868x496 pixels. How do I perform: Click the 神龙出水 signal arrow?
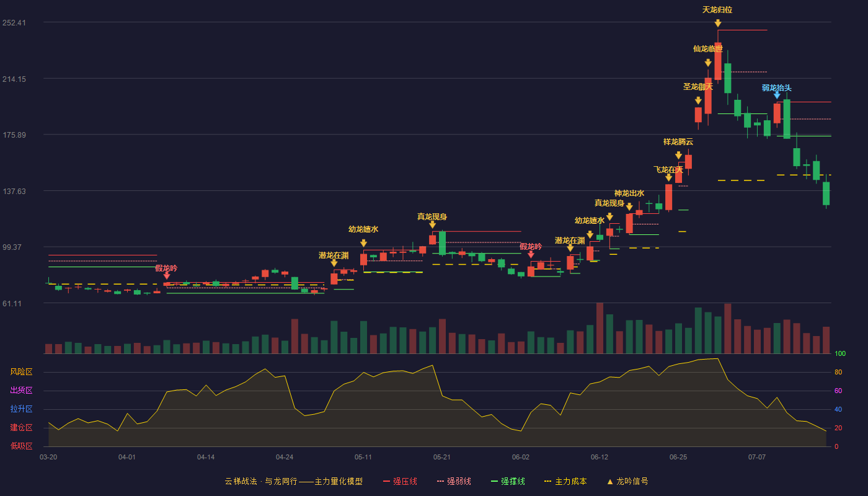click(x=629, y=206)
